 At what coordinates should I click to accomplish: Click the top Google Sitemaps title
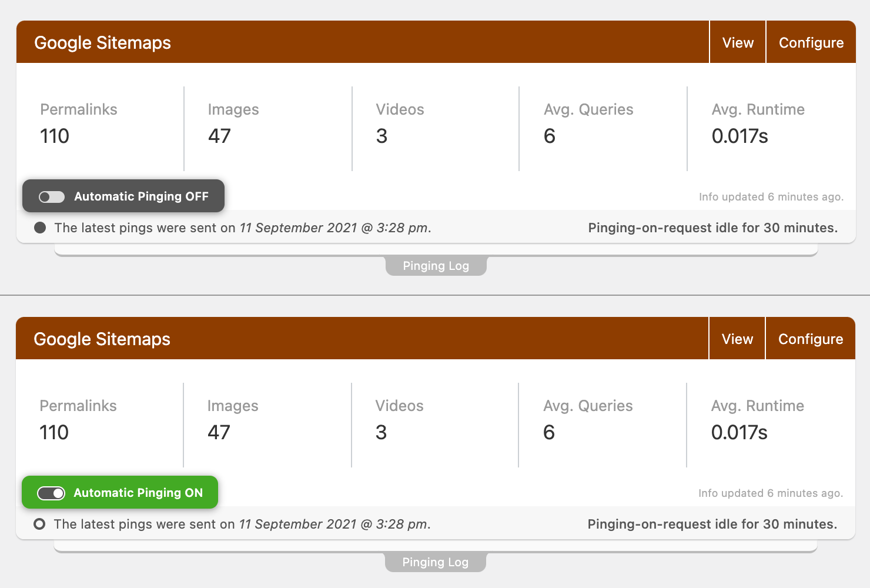pos(103,43)
